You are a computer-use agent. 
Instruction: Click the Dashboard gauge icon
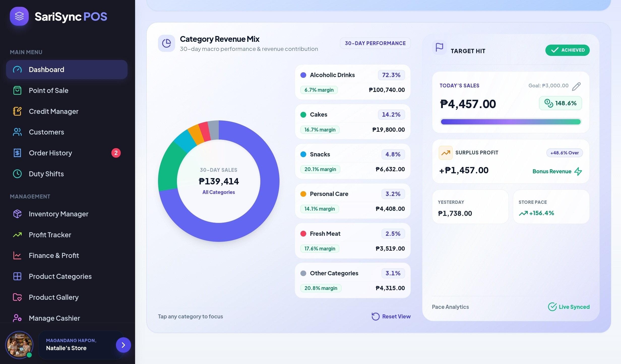pos(17,70)
